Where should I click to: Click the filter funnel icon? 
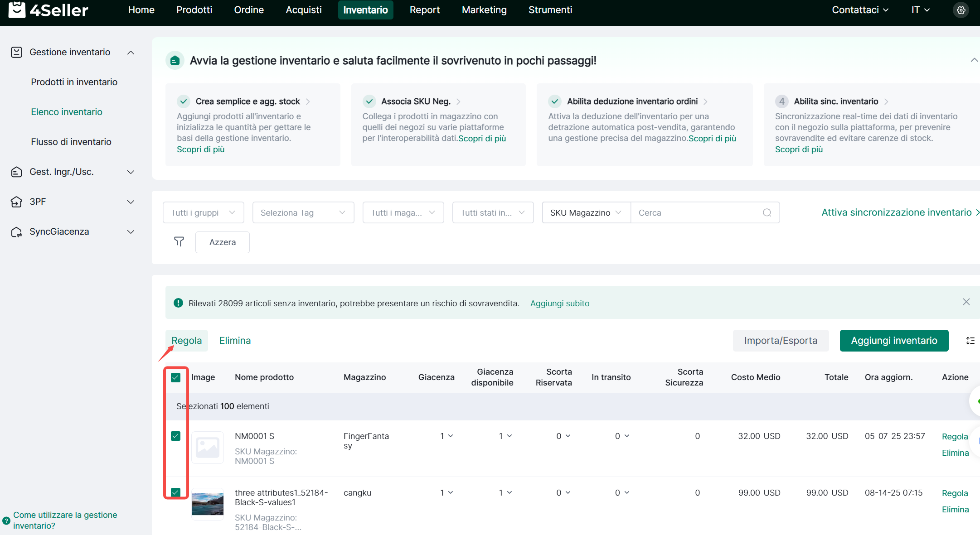(x=179, y=242)
